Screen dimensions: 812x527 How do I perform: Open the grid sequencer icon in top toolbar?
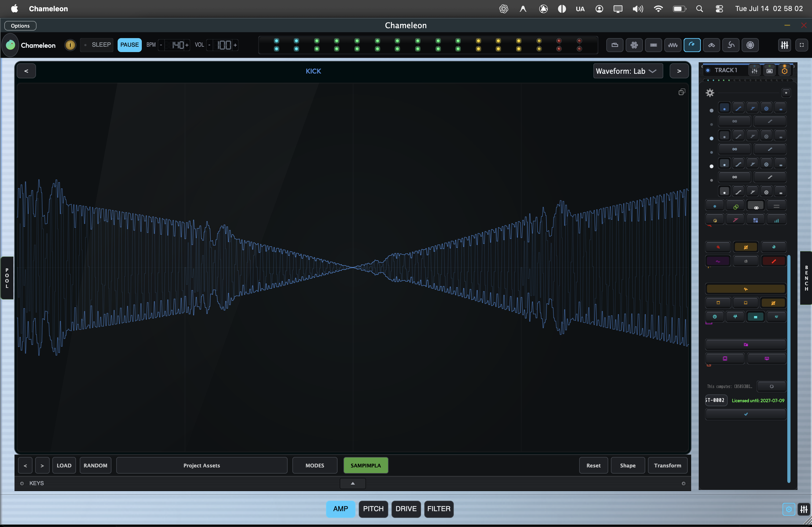pyautogui.click(x=653, y=45)
